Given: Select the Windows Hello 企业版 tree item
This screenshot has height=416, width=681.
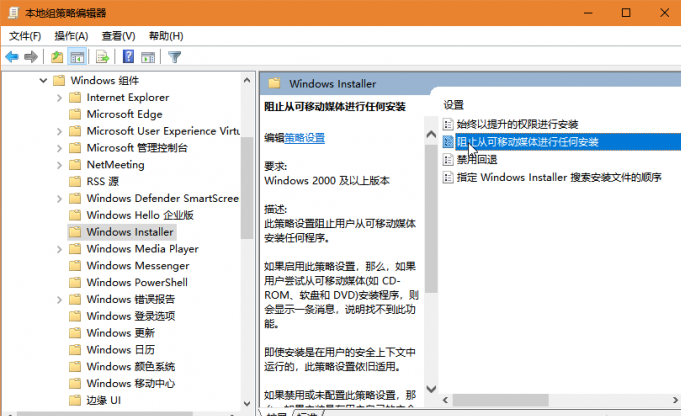Looking at the screenshot, I should (x=140, y=215).
